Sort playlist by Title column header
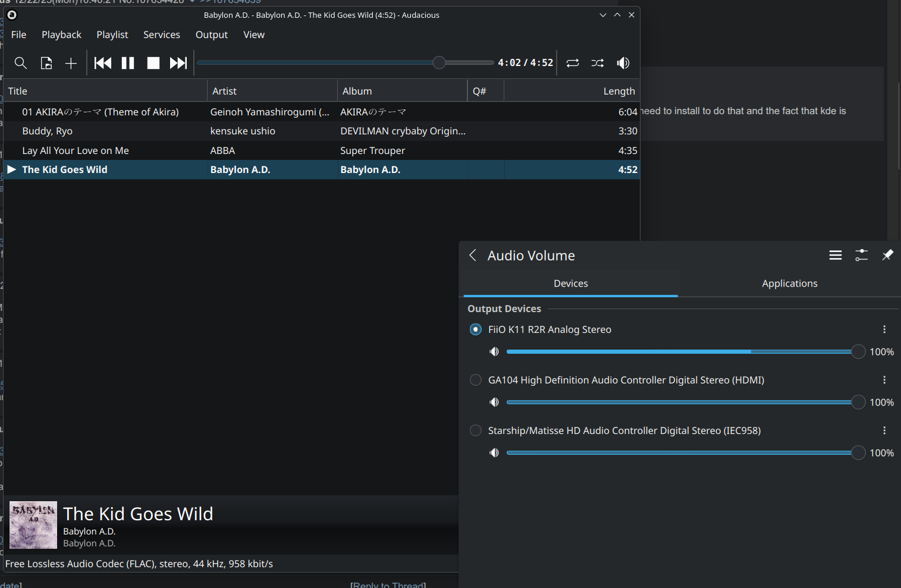 (x=105, y=91)
